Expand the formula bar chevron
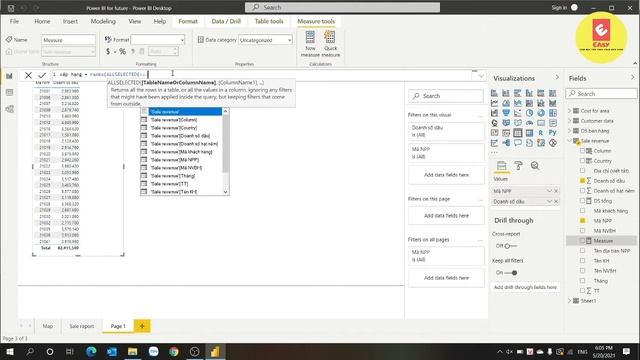640x360 pixels. point(481,76)
